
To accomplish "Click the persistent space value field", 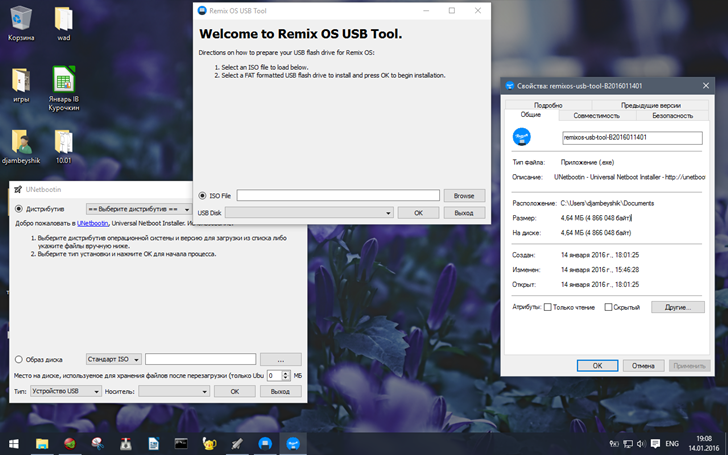I will (274, 376).
